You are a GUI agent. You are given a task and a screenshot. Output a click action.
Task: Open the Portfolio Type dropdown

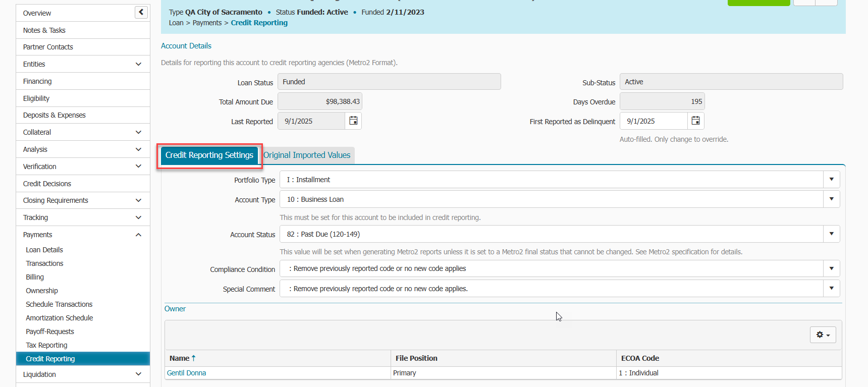831,180
